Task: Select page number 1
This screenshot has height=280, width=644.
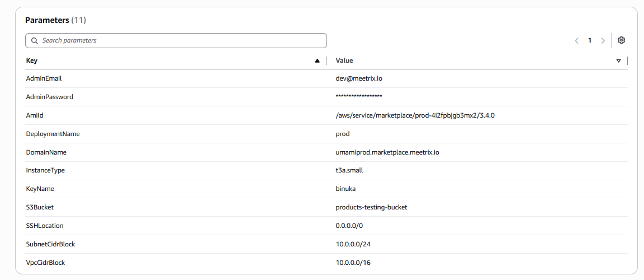Action: coord(590,41)
